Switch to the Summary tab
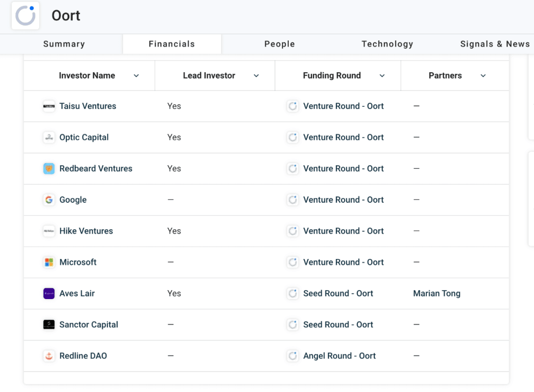 tap(64, 44)
